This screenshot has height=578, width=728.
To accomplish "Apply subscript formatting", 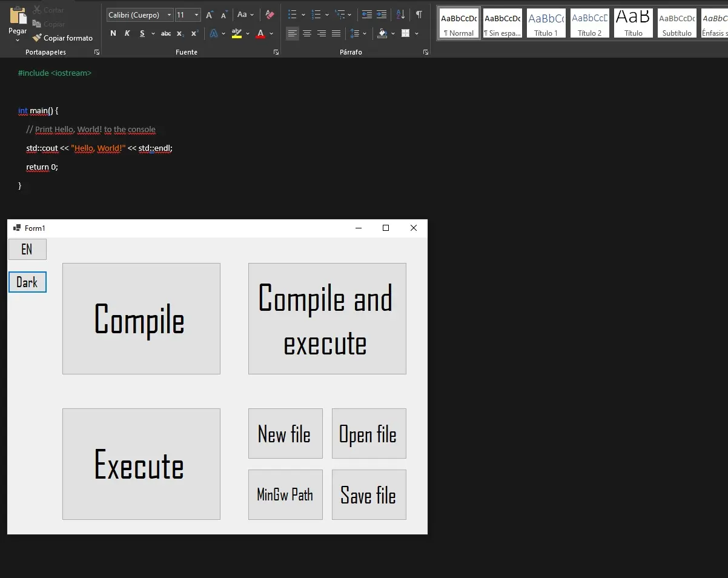I will [x=180, y=33].
